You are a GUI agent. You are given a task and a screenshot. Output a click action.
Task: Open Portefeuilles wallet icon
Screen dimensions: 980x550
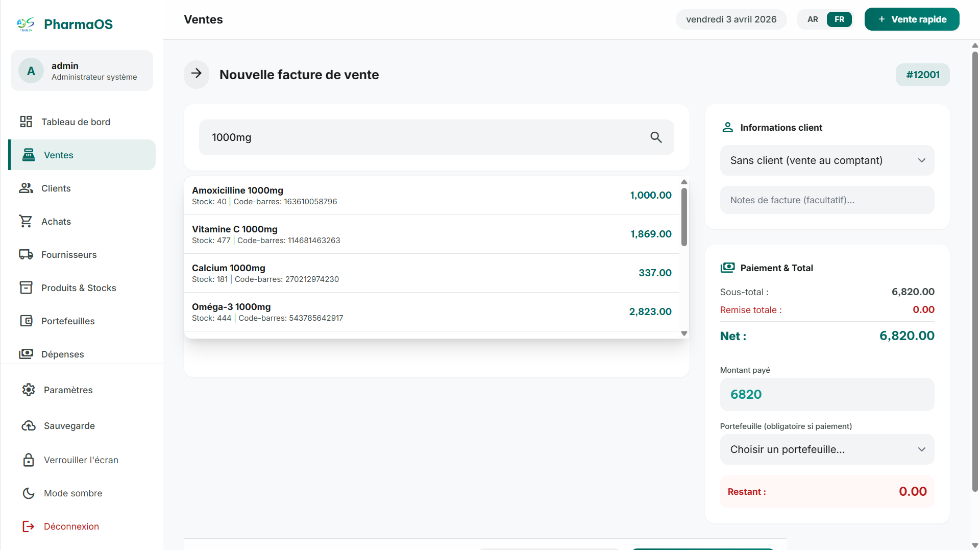click(x=26, y=321)
